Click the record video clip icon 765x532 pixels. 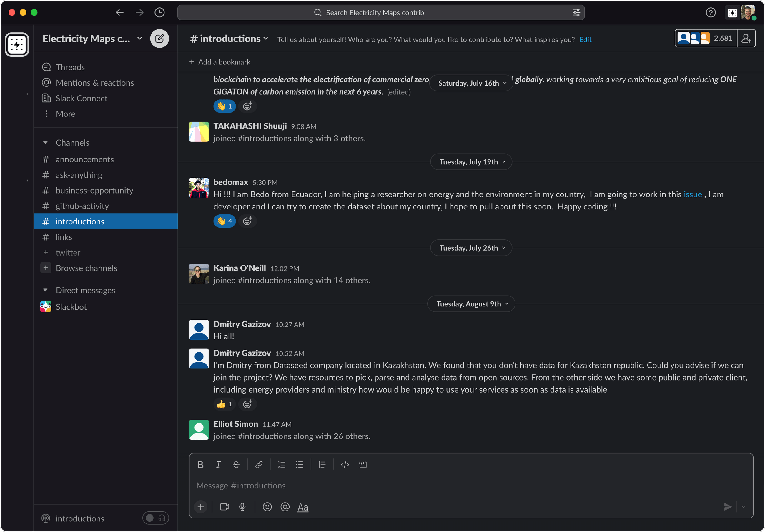(x=224, y=507)
